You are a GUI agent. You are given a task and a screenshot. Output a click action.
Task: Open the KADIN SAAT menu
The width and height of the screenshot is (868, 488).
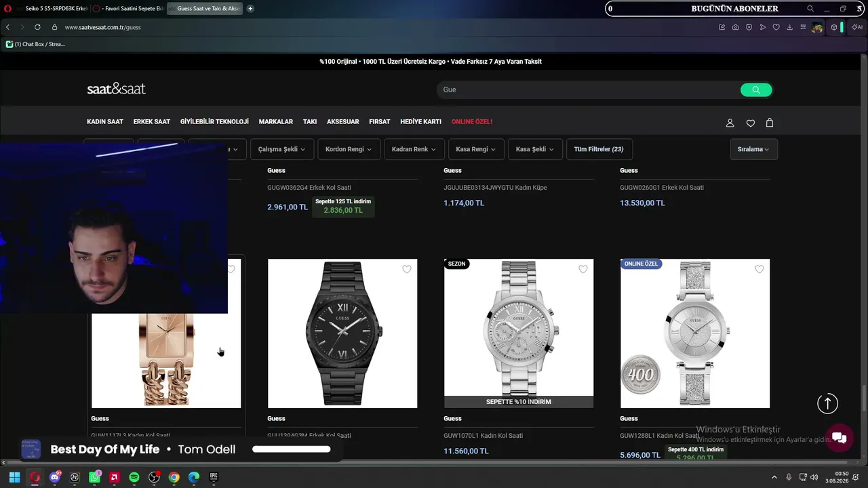[x=105, y=122]
